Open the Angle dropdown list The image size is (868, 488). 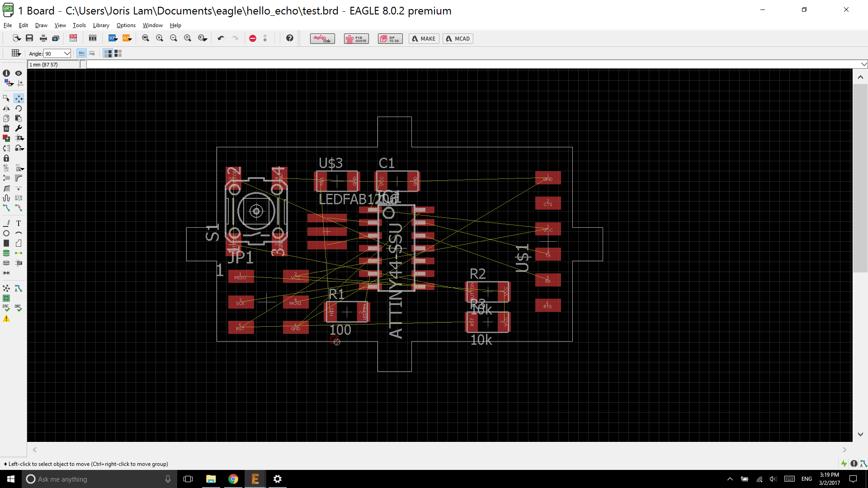coord(67,53)
